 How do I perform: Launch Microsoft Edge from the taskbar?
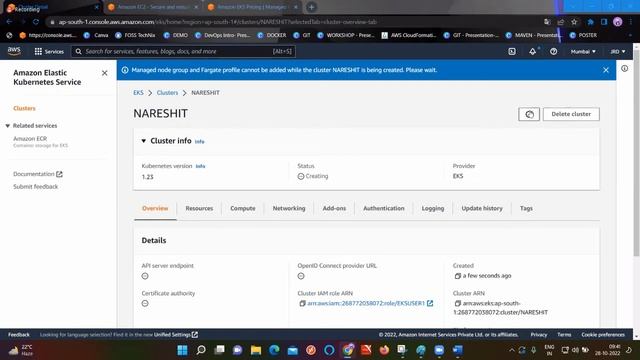pyautogui.click(x=274, y=350)
